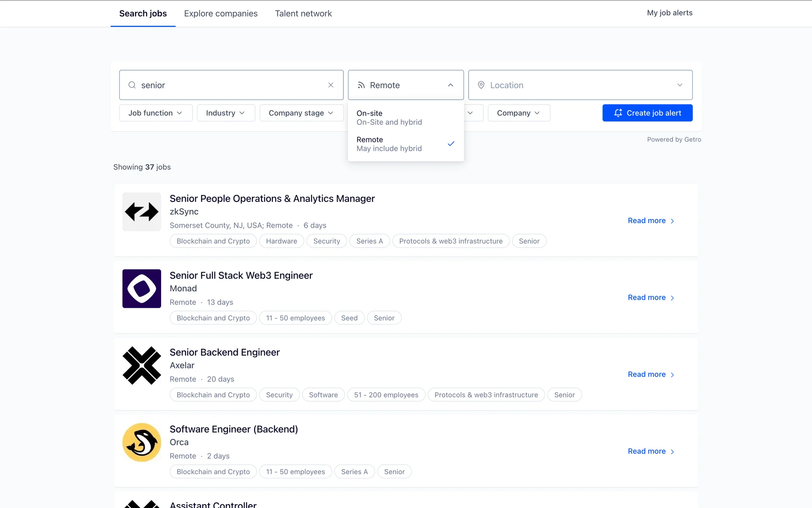Click the Monad company logo
Screen dimensions: 812x508
[142, 289]
